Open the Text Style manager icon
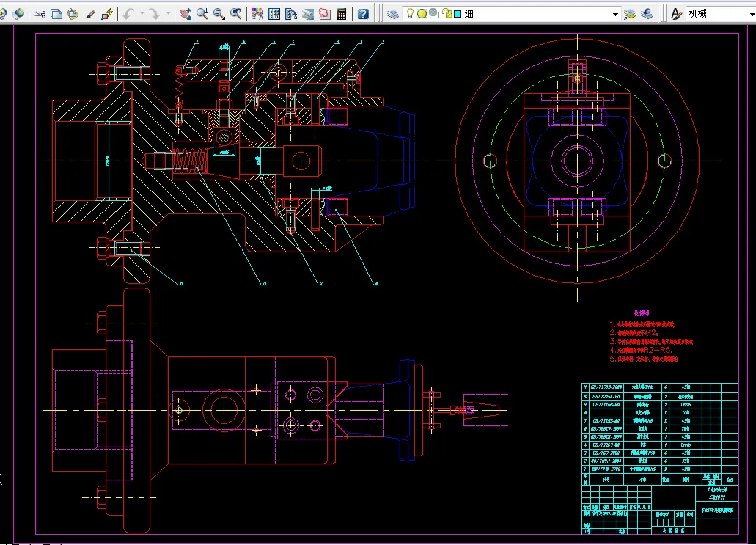Image resolution: width=756 pixels, height=545 pixels. point(676,14)
